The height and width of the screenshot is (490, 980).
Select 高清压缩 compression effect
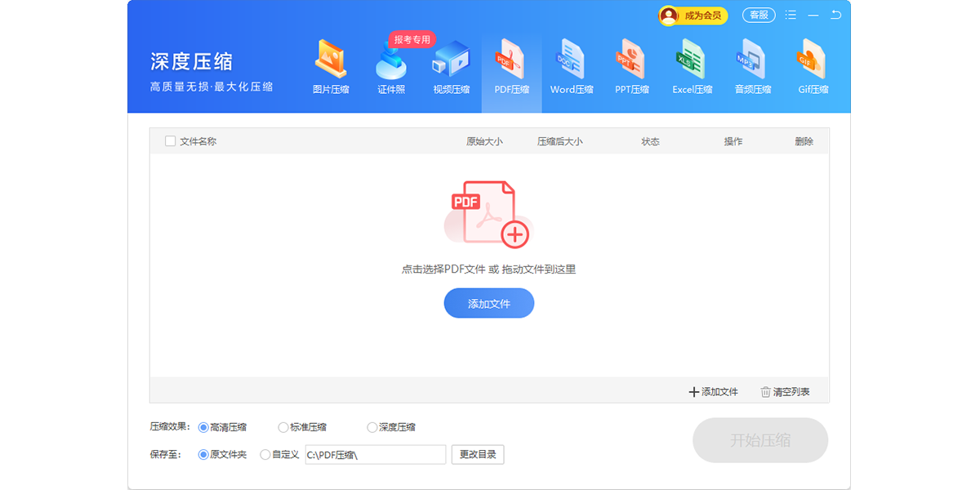tap(222, 427)
